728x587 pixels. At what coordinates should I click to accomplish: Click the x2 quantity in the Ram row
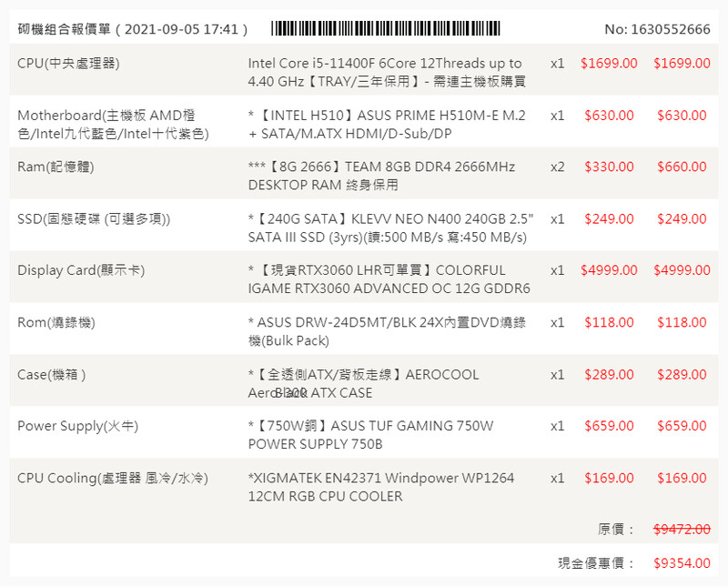pyautogui.click(x=558, y=167)
